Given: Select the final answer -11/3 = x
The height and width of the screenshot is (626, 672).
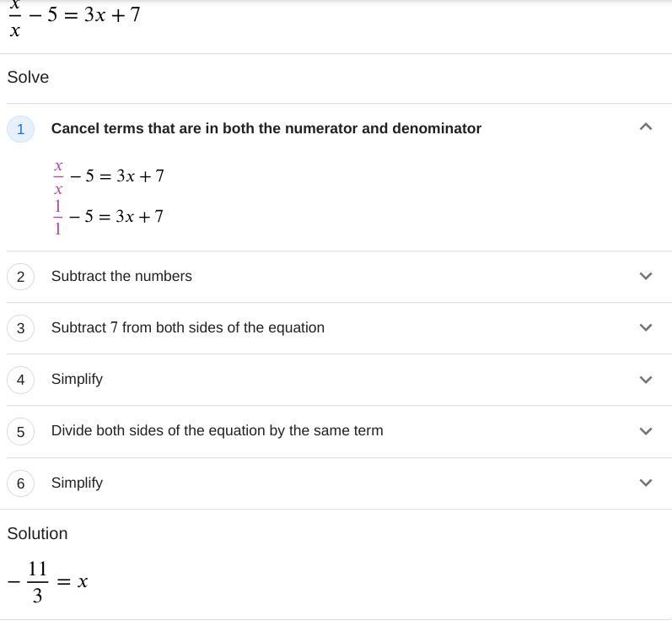Looking at the screenshot, I should click(48, 581).
